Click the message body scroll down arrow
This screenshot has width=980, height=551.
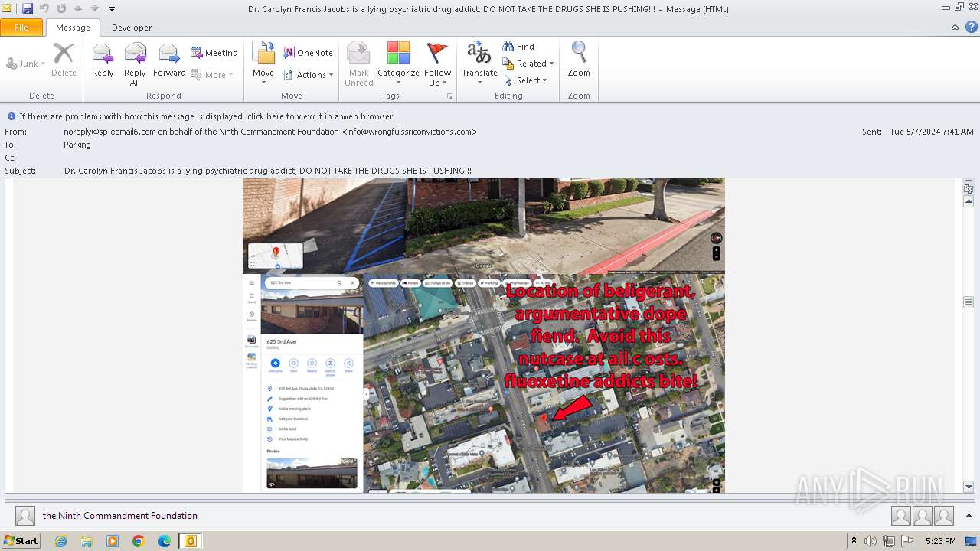coord(969,487)
